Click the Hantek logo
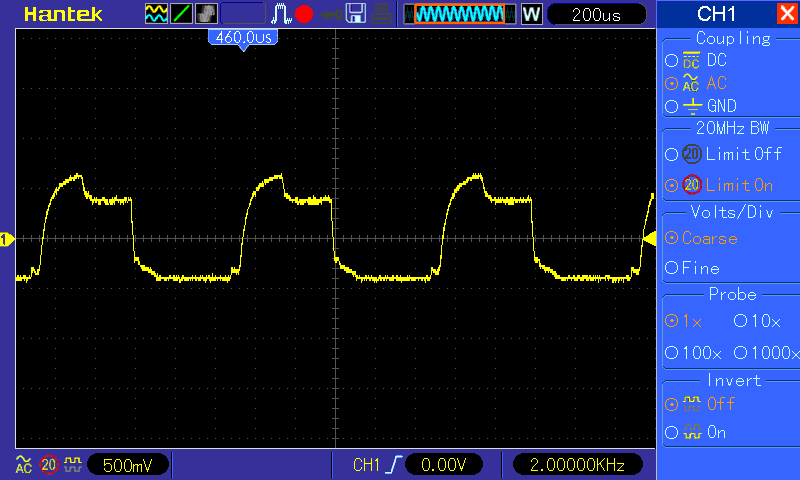800x480 pixels. (63, 14)
